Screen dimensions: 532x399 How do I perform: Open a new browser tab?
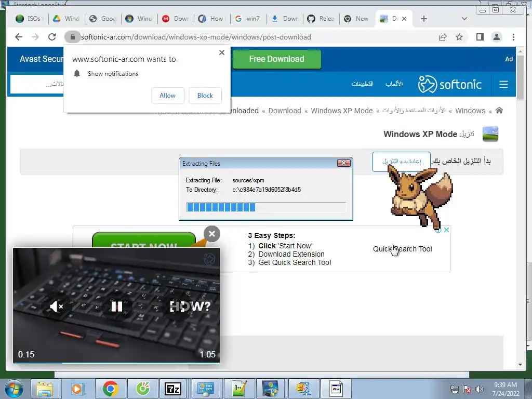[x=424, y=19]
